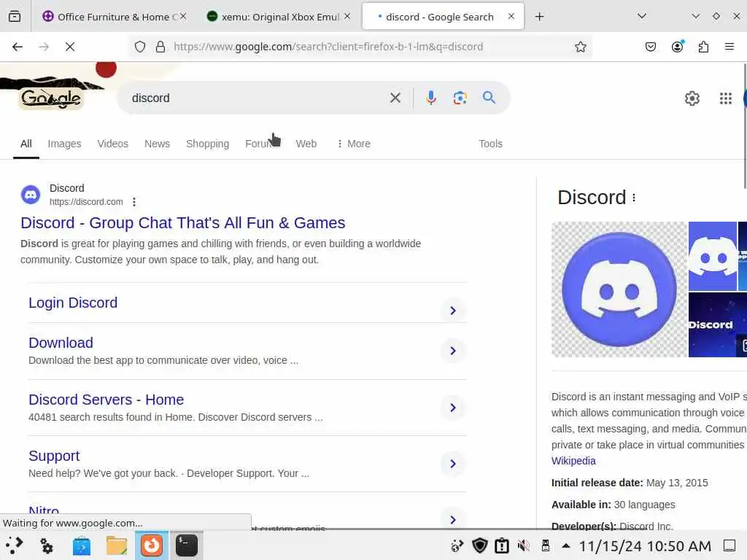The image size is (747, 560).
Task: Open Download sitelink
Action: pyautogui.click(x=61, y=343)
